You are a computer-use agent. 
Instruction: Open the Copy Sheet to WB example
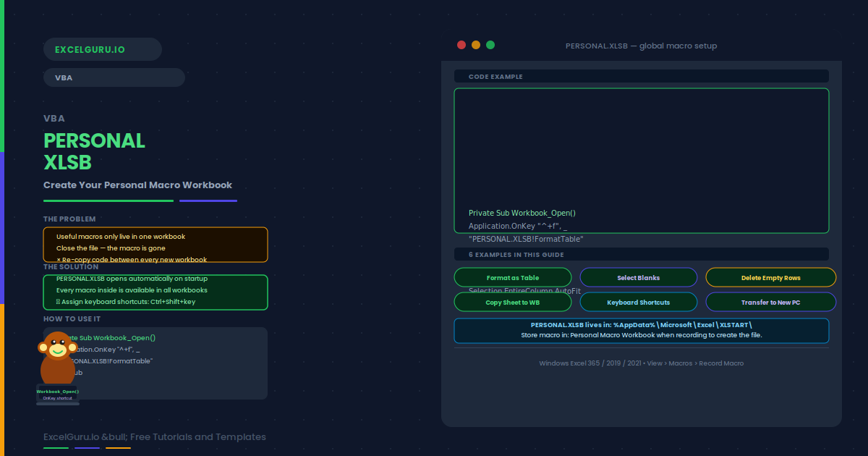click(513, 302)
